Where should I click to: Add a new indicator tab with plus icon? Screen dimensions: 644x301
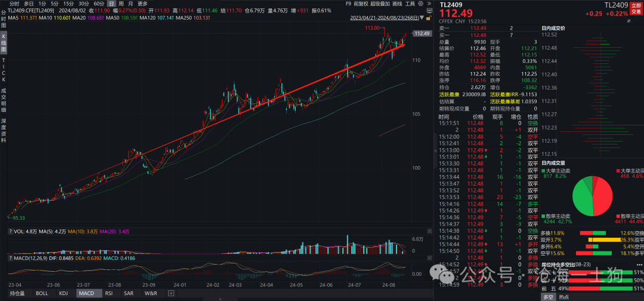point(171,293)
